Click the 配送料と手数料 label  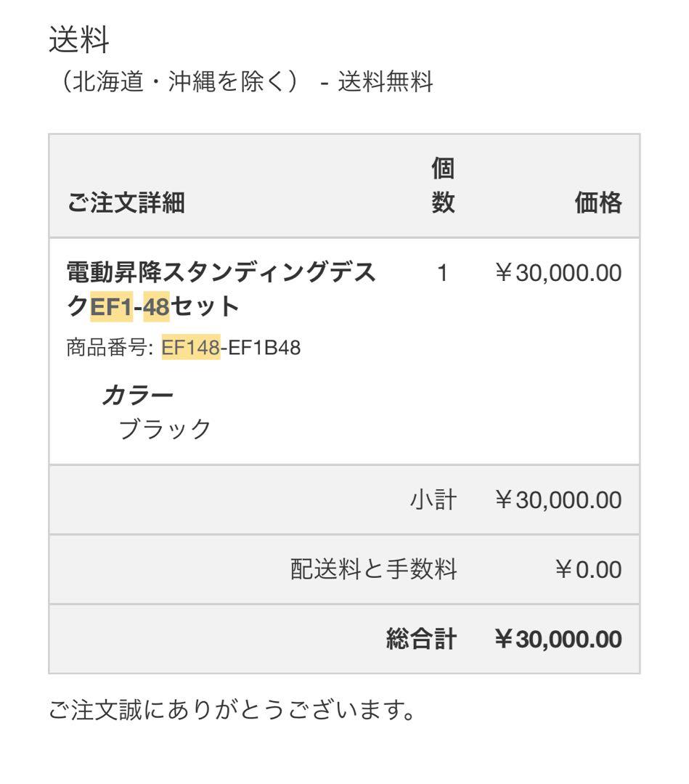pos(373,570)
